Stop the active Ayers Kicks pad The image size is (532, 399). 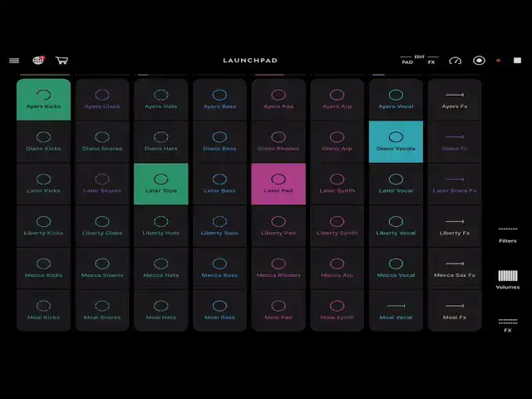[x=44, y=100]
